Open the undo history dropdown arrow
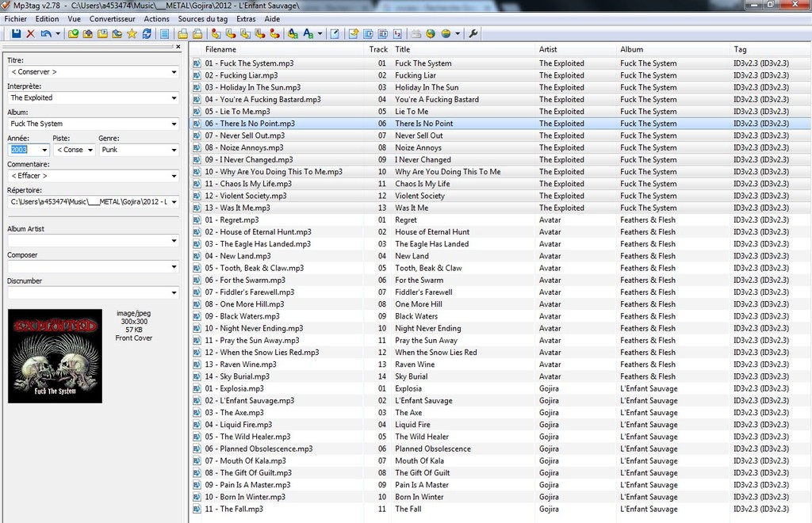This screenshot has height=523, width=812. (57, 33)
